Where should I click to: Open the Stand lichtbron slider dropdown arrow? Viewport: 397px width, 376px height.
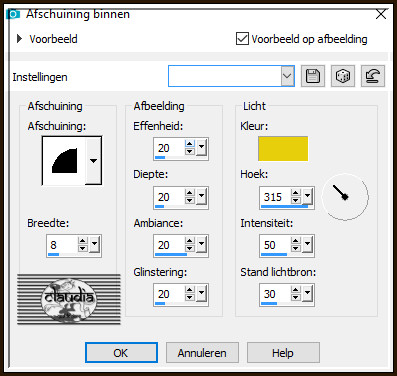[x=307, y=293]
